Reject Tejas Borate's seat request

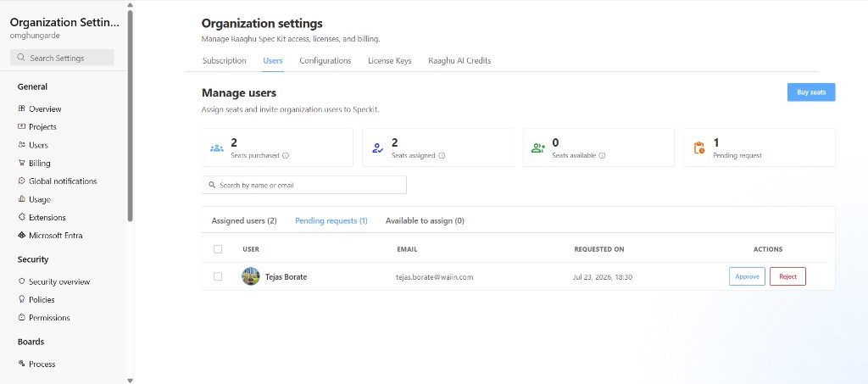point(787,276)
